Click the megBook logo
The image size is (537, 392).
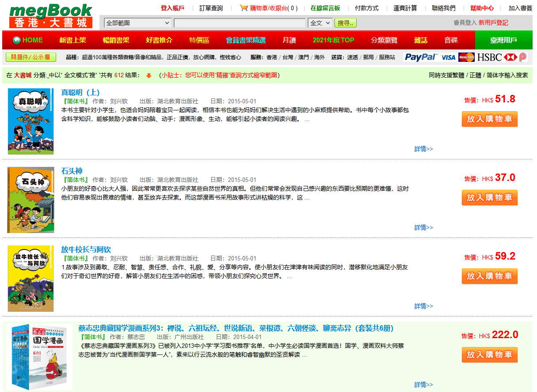[x=51, y=15]
